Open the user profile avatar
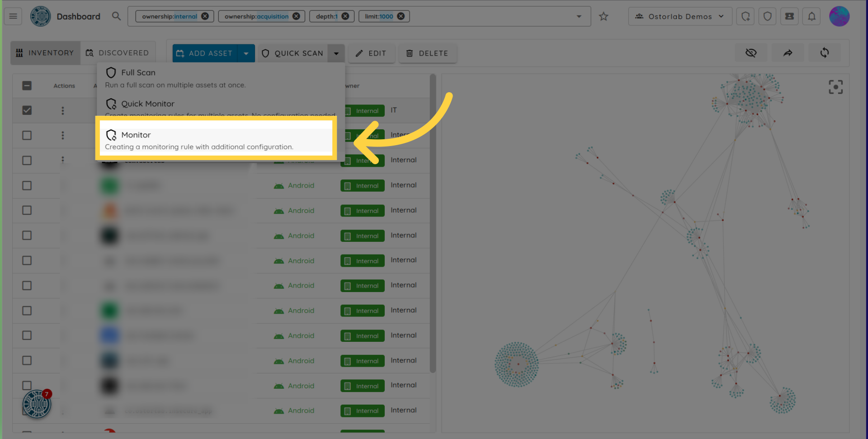Screen dimensions: 868x439 (839, 17)
